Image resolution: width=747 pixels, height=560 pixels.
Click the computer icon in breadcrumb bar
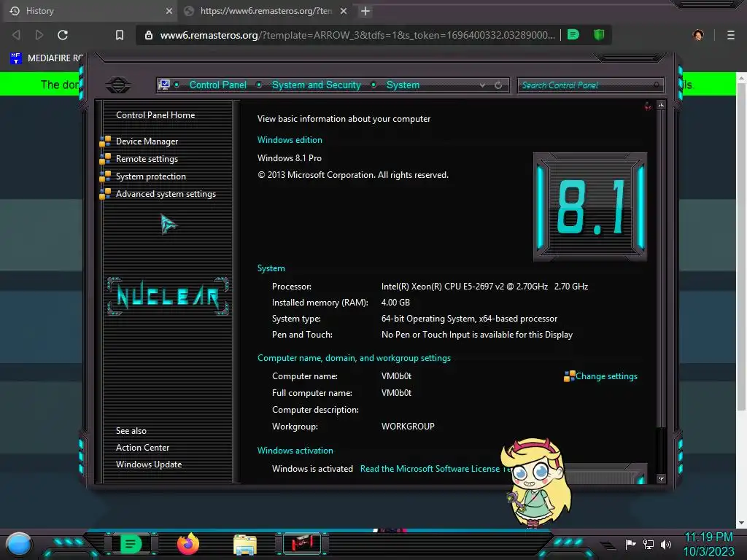click(164, 85)
